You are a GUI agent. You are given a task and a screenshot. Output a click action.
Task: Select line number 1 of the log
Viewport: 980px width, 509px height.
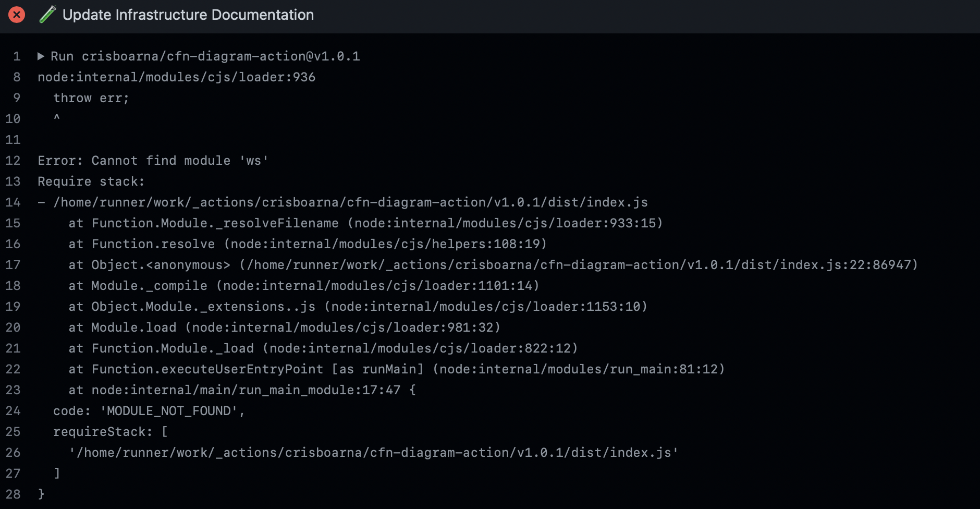pos(16,56)
